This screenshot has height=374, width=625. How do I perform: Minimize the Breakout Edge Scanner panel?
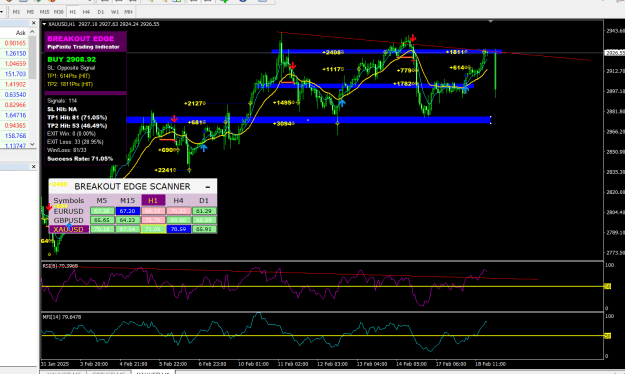click(208, 187)
